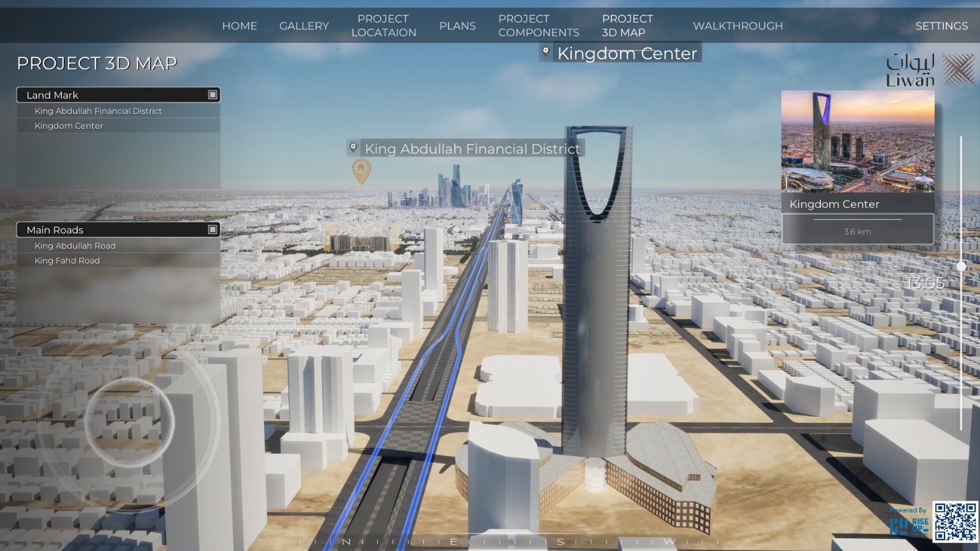Open the Gallery menu
Viewport: 980px width, 551px height.
coord(304,26)
